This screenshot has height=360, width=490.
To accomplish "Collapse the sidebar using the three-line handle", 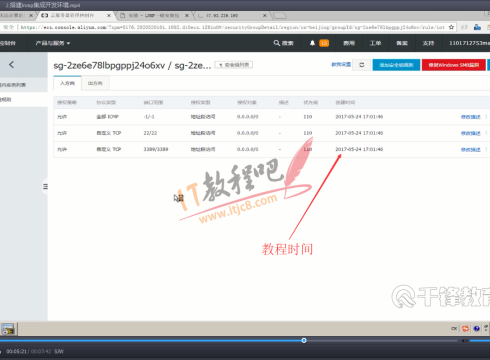I will click(45, 187).
